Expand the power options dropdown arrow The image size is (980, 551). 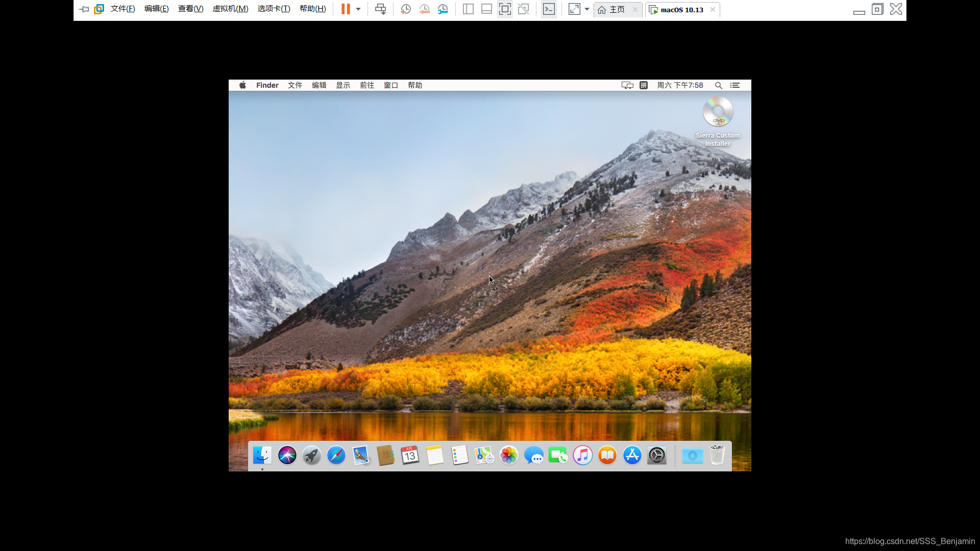coord(358,9)
